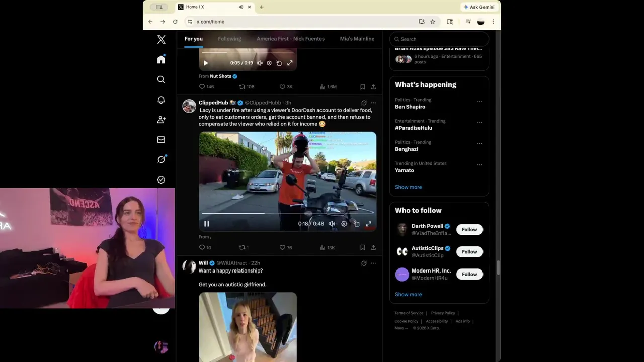
Task: Open more options on Will's post
Action: (373, 263)
